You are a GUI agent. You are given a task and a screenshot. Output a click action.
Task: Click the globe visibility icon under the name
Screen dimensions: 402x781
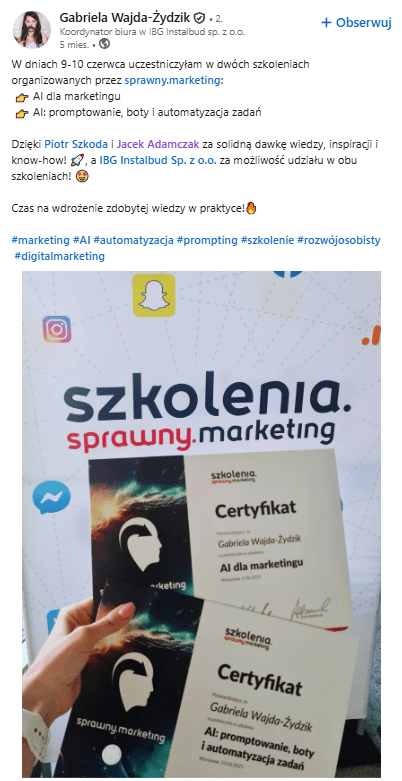coord(105,44)
